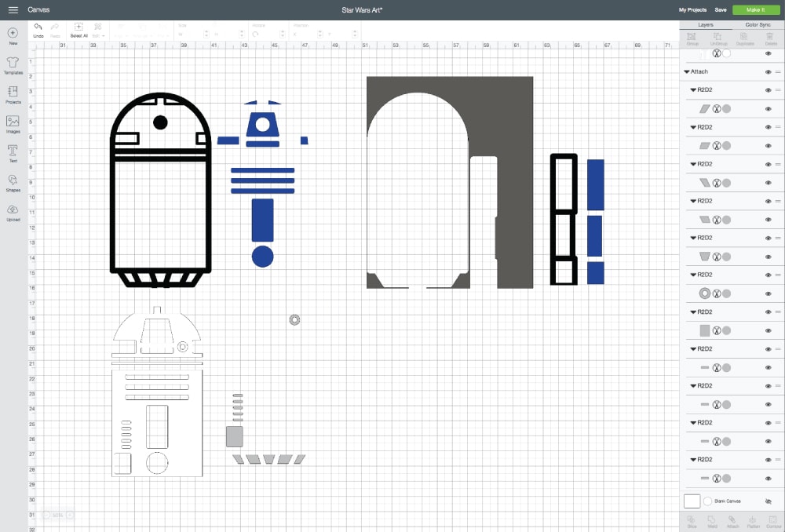
Task: Collapse the last R2D2 layer group
Action: click(x=693, y=459)
